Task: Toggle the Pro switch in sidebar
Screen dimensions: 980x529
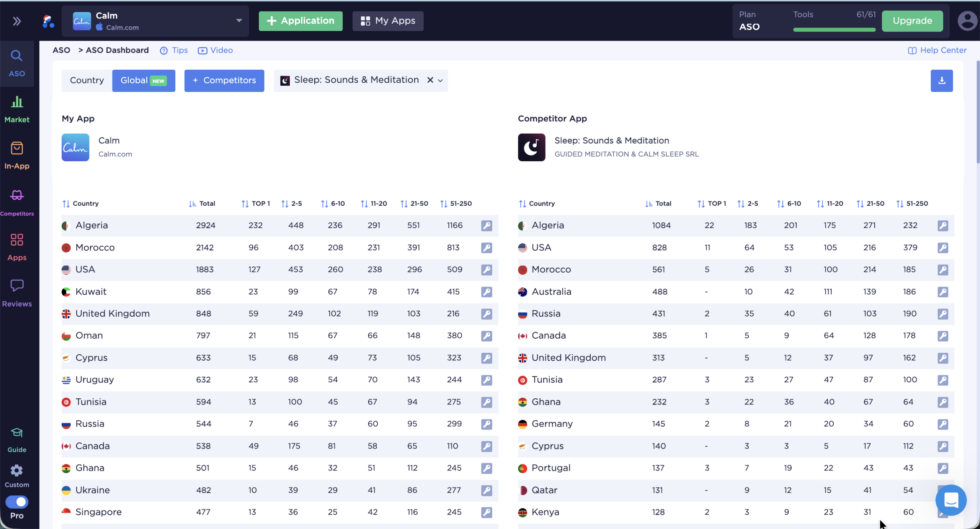Action: tap(17, 502)
